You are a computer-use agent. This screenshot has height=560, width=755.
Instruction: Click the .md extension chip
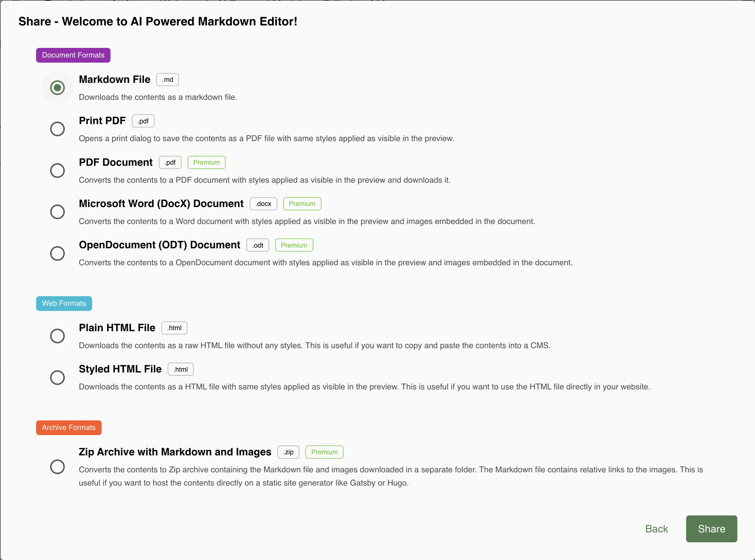click(x=168, y=80)
